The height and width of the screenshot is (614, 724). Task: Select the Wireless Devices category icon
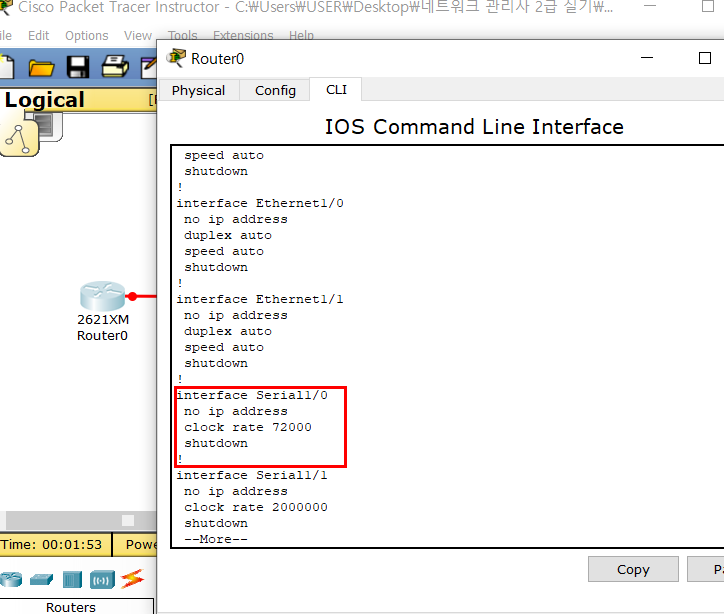[x=102, y=579]
